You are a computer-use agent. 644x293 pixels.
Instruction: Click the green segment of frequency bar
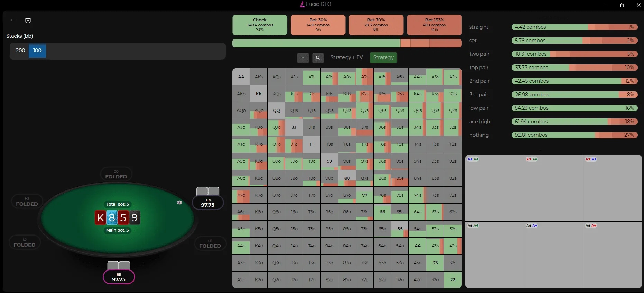coord(316,43)
